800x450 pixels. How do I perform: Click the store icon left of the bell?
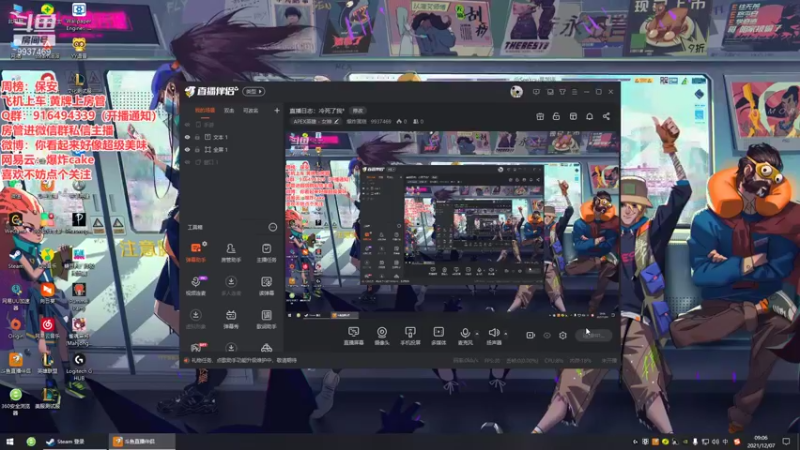[573, 116]
